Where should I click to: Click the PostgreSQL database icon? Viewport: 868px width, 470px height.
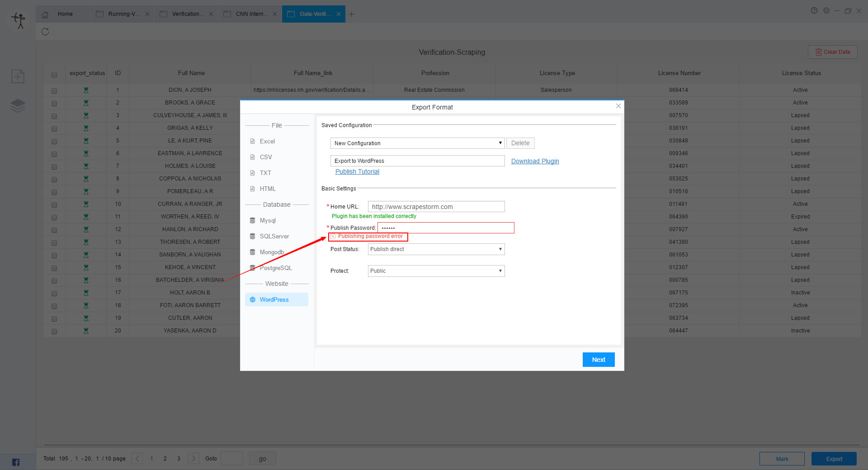click(x=253, y=268)
